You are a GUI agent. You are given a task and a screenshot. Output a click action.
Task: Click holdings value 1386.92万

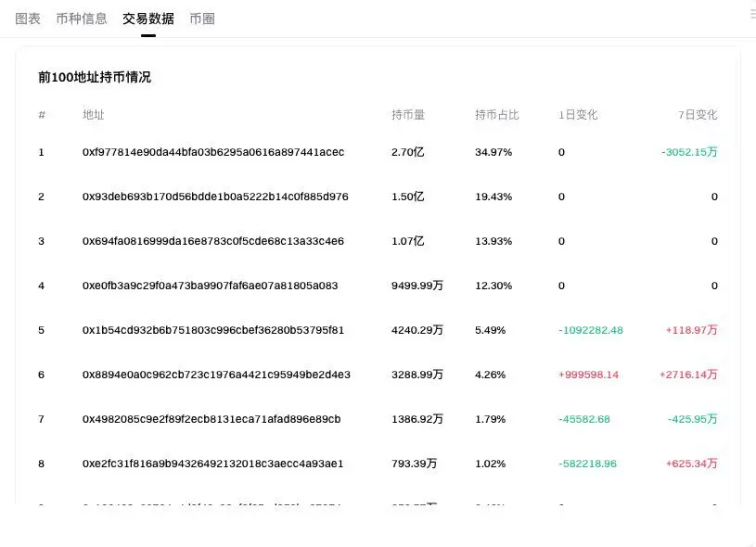[417, 419]
